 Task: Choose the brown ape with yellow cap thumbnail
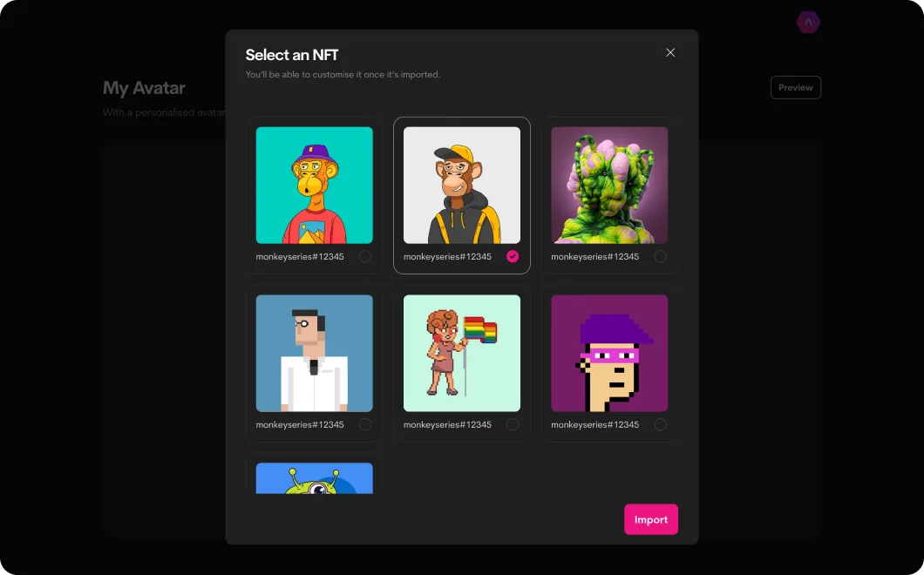pyautogui.click(x=461, y=185)
